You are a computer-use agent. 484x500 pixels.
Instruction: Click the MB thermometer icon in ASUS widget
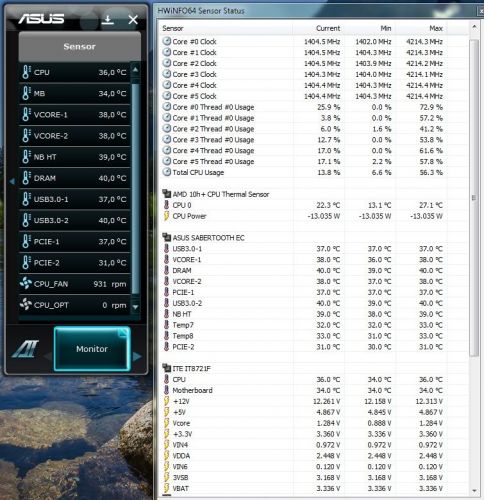[26, 93]
